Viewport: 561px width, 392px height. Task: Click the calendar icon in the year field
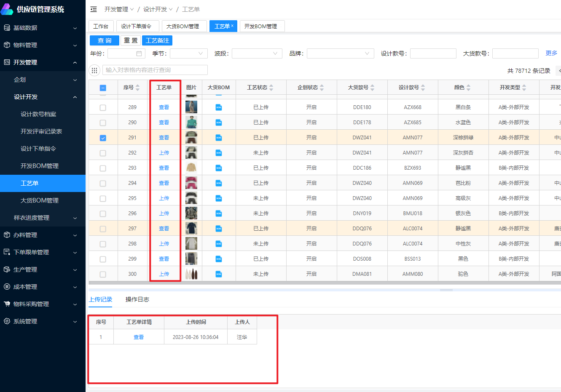point(139,53)
